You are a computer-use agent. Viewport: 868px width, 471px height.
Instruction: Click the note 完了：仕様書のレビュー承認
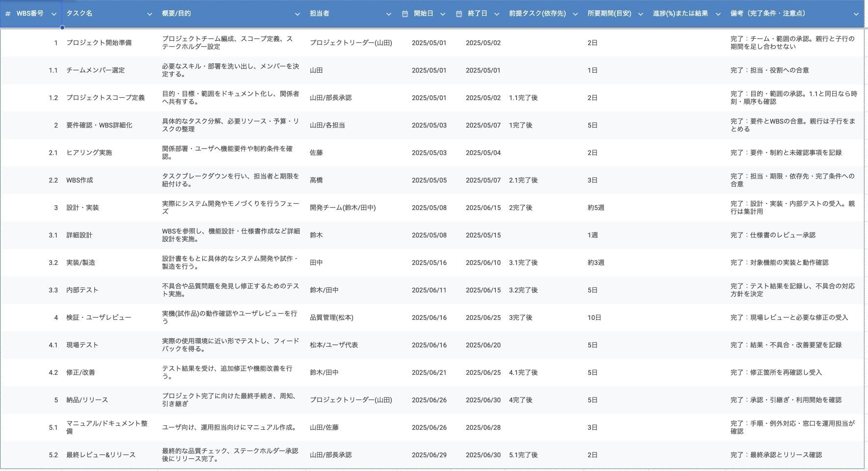click(x=773, y=235)
